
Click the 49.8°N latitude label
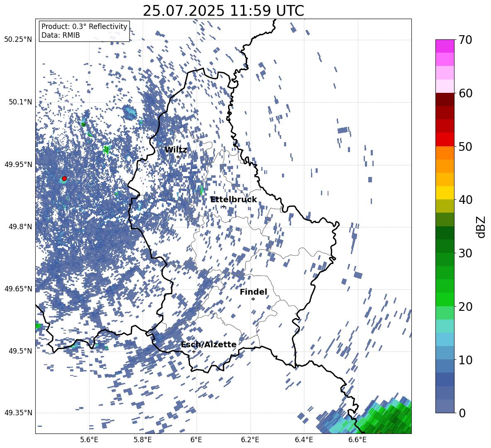pyautogui.click(x=20, y=227)
